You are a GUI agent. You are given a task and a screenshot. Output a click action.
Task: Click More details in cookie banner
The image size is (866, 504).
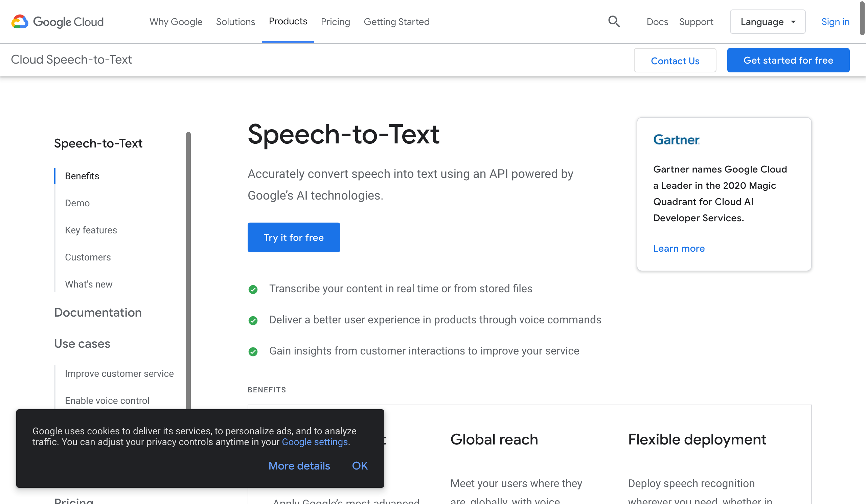point(299,465)
